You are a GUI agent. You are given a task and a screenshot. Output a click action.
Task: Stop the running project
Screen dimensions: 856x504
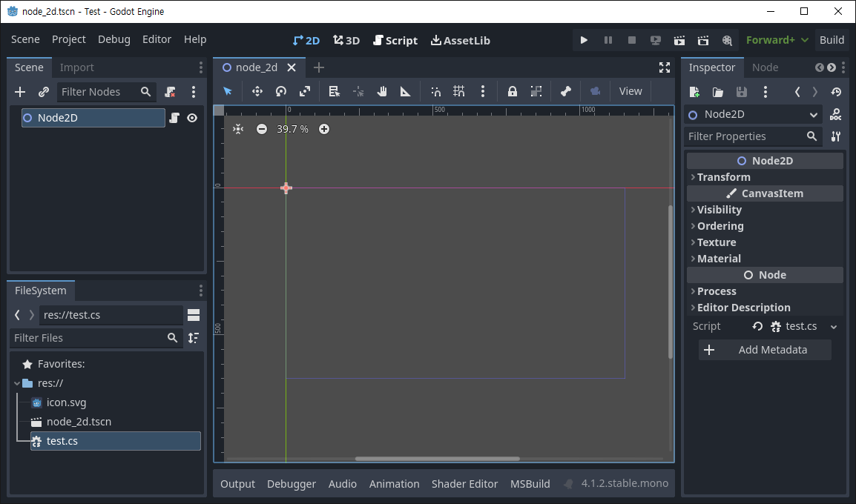[632, 40]
